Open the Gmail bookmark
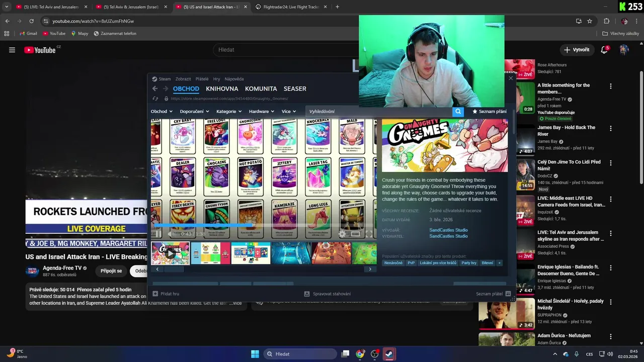 coord(28,34)
